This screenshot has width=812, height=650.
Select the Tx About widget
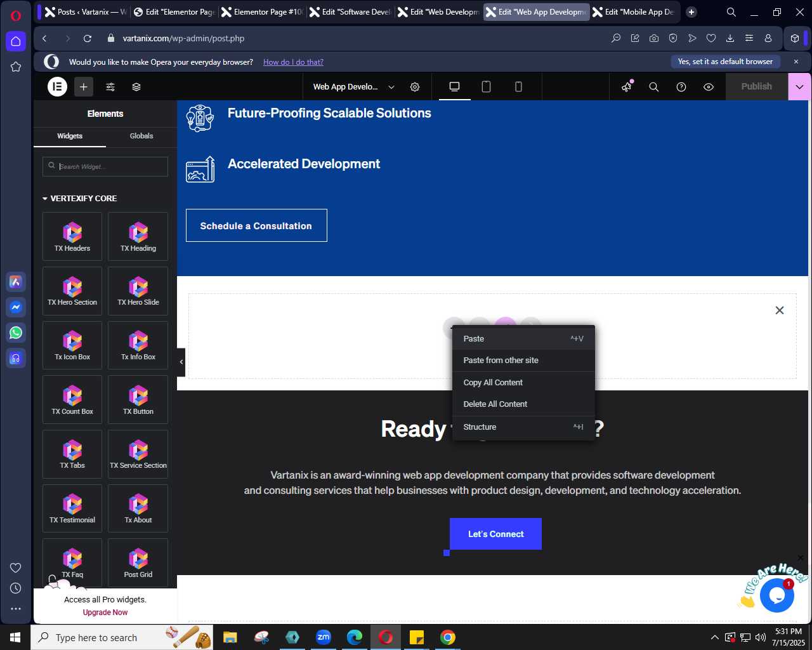point(138,508)
